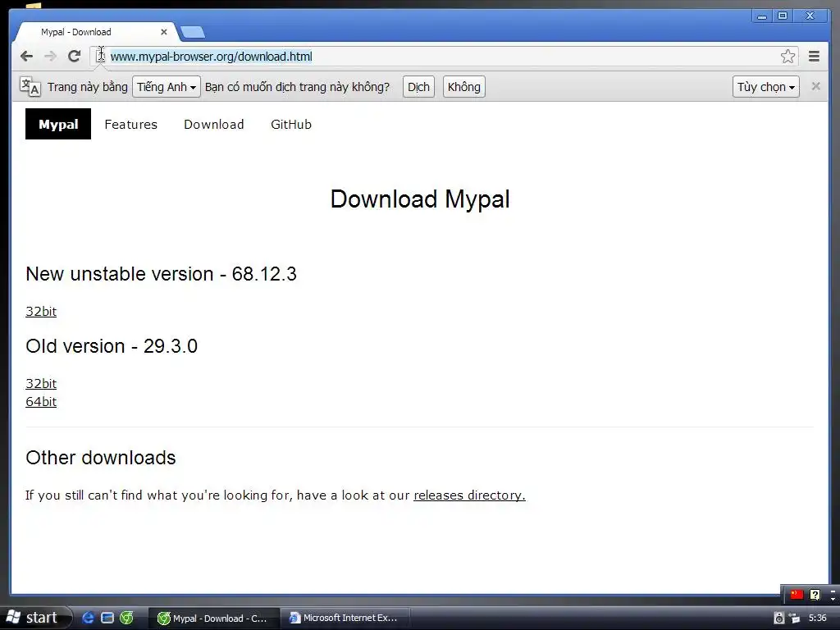Click the translate icon in the translation bar
Screen dimensions: 840x630
(30, 86)
